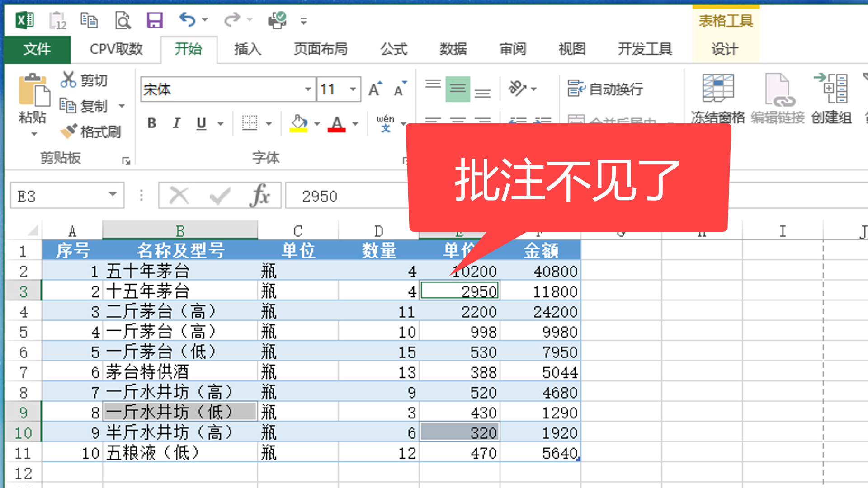The image size is (868, 488).
Task: Expand the 粘贴 options arrow
Action: [x=34, y=134]
